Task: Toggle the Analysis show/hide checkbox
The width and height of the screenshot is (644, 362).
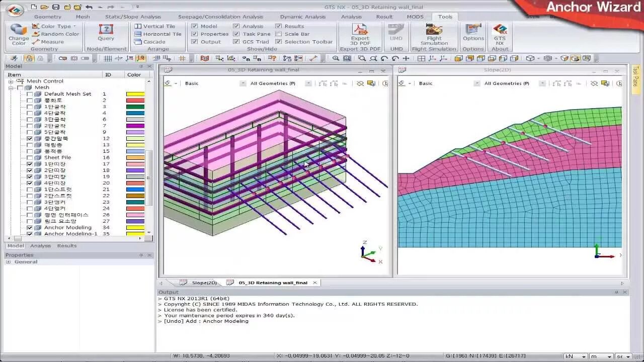Action: pos(236,26)
